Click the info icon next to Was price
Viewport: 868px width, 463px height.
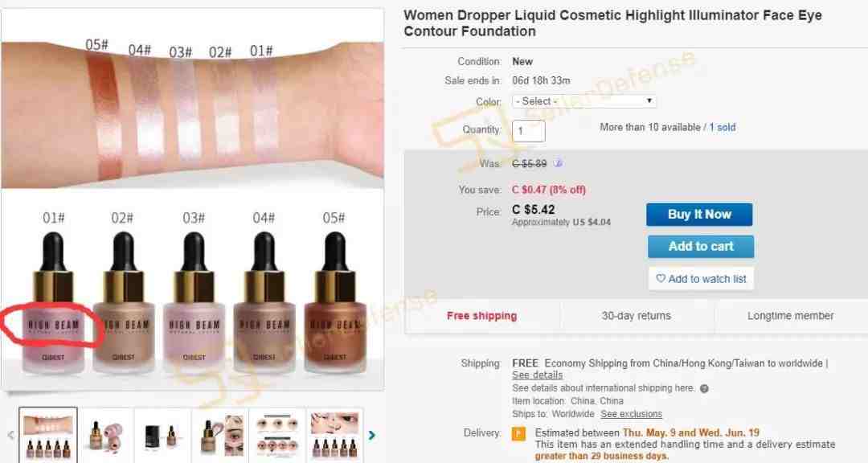(558, 163)
